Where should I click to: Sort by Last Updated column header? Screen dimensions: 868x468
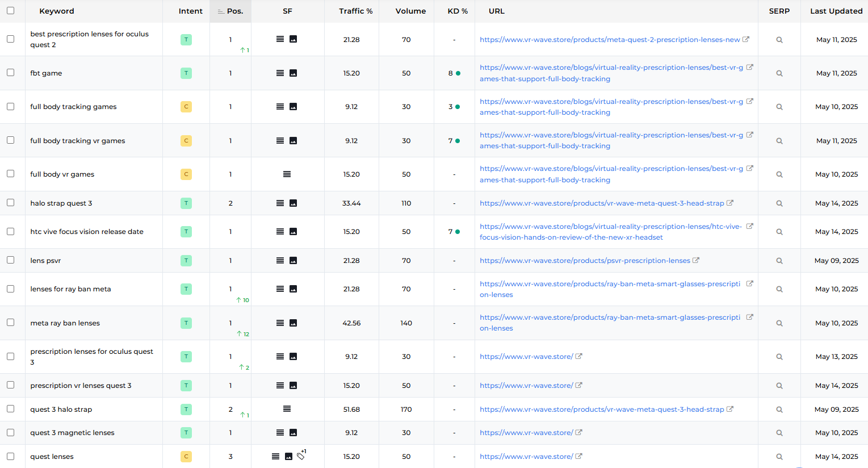[836, 11]
